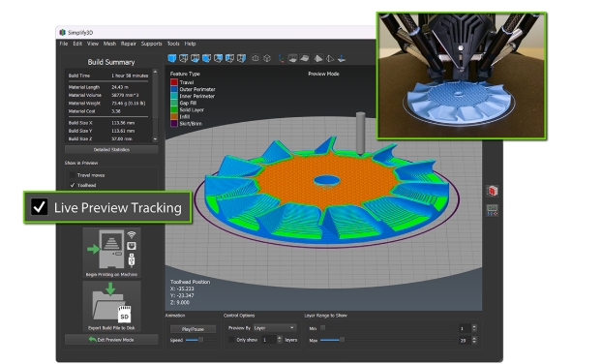Select the solid model rendering icon
Image resolution: width=602 pixels, height=364 pixels.
318,58
